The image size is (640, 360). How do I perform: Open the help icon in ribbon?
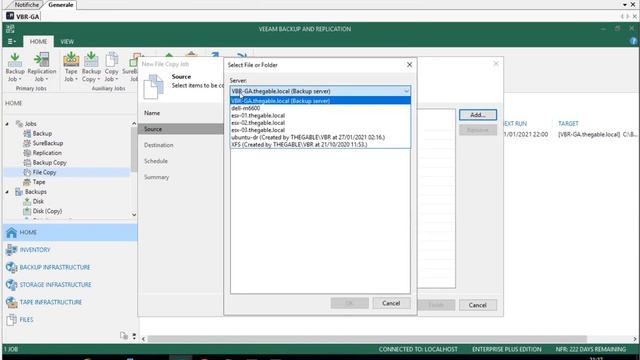pyautogui.click(x=633, y=41)
